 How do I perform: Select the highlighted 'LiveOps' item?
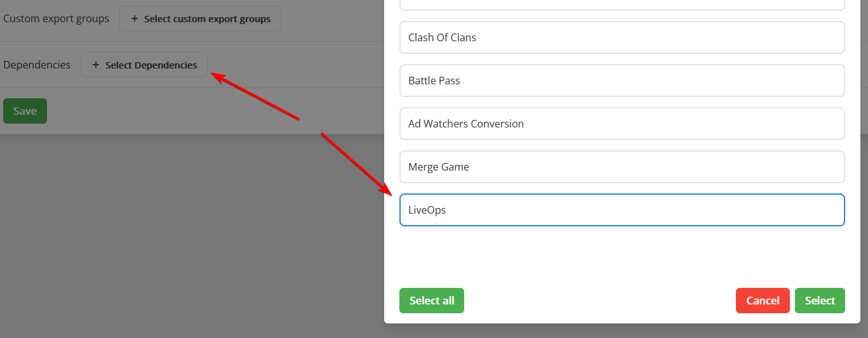pos(622,210)
